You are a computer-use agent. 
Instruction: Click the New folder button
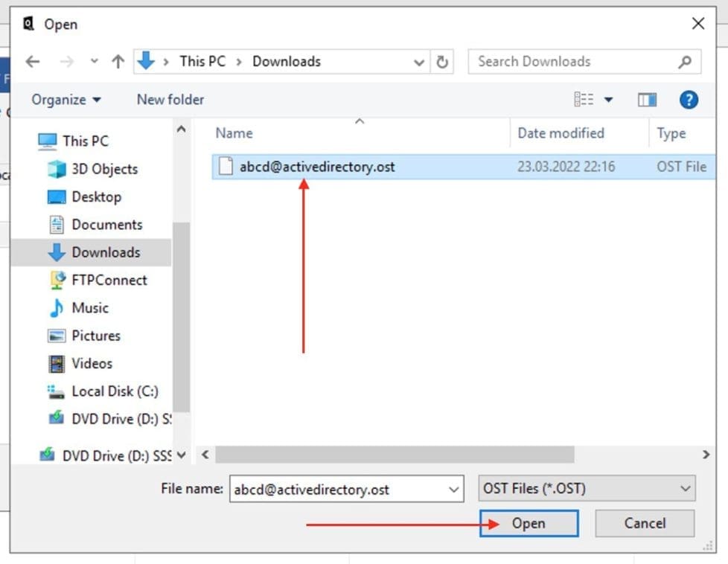point(170,100)
